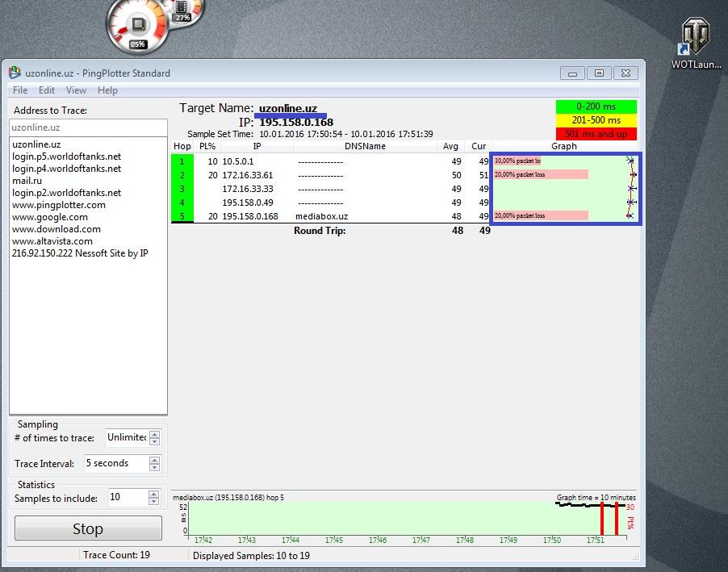Screen dimensions: 728x572
Task: Click the green hop 1 number cell
Action: 182,161
